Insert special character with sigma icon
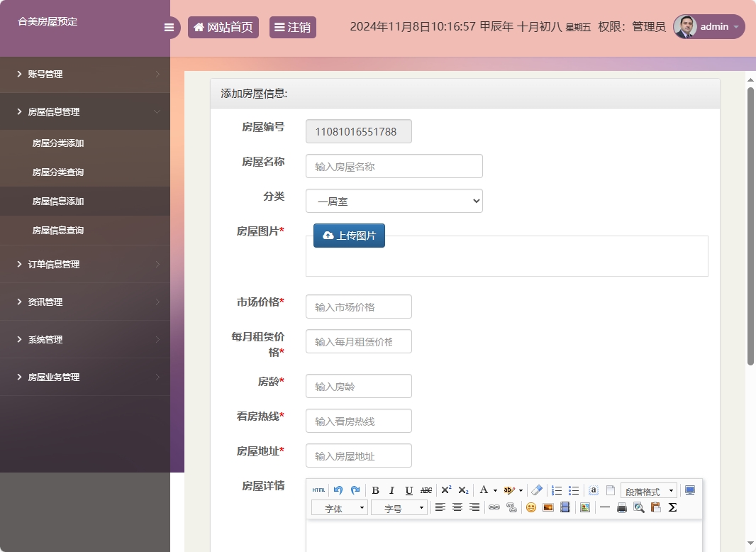Screen dimensions: 756x552 (672, 507)
